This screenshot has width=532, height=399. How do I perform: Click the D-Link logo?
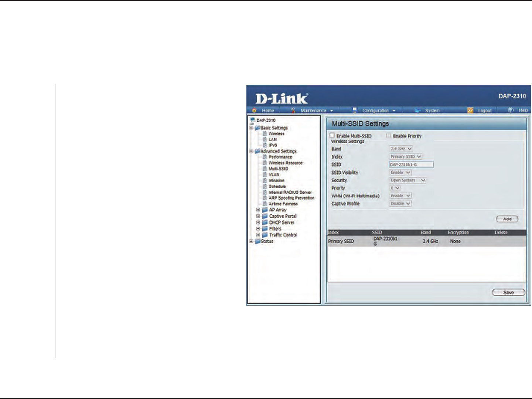pyautogui.click(x=282, y=99)
